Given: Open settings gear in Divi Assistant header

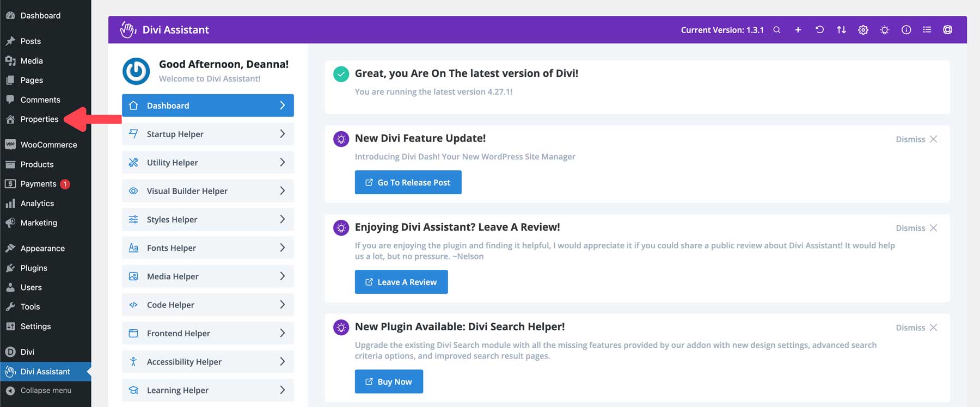Looking at the screenshot, I should pyautogui.click(x=863, y=30).
